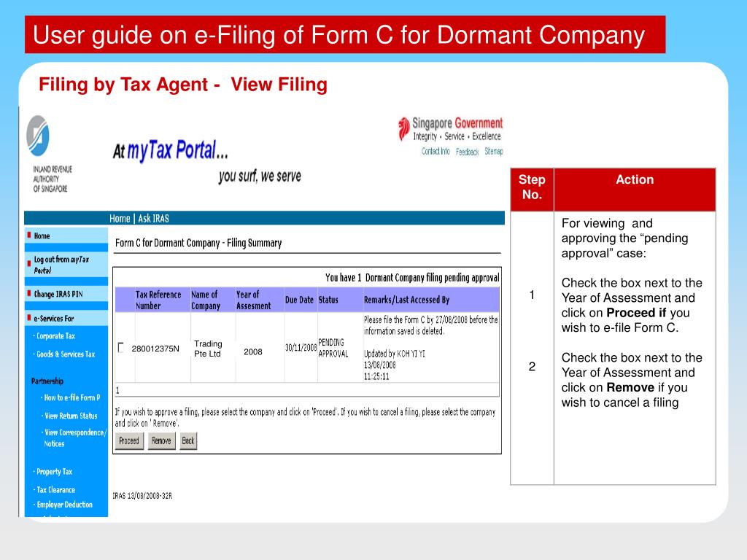Screen dimensions: 747x560
Task: Click Filing Summary page heading
Action: [198, 243]
